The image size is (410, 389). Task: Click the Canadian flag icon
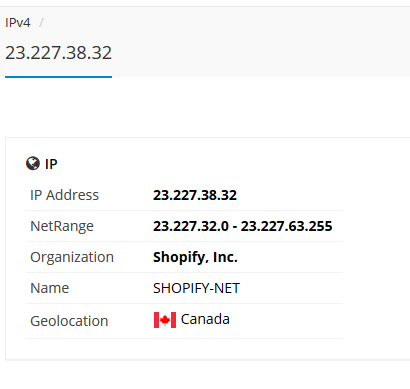[165, 320]
